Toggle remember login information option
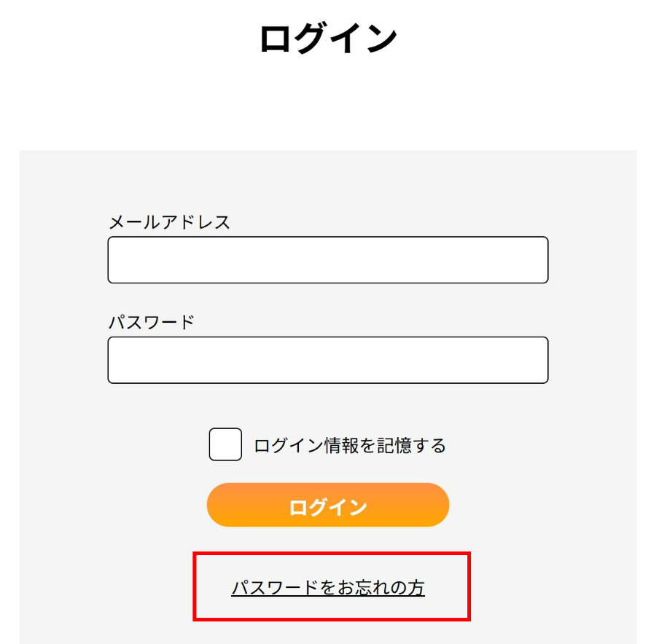Screen dimensions: 659x644 225,443
